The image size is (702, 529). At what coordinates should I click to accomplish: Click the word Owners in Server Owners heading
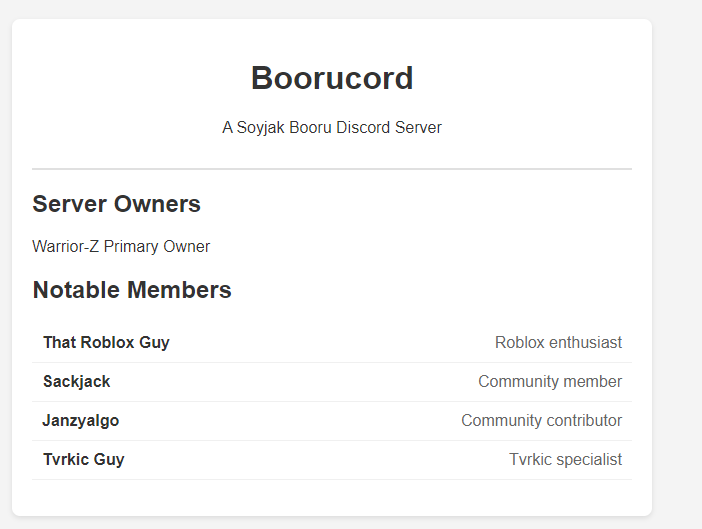(x=157, y=204)
